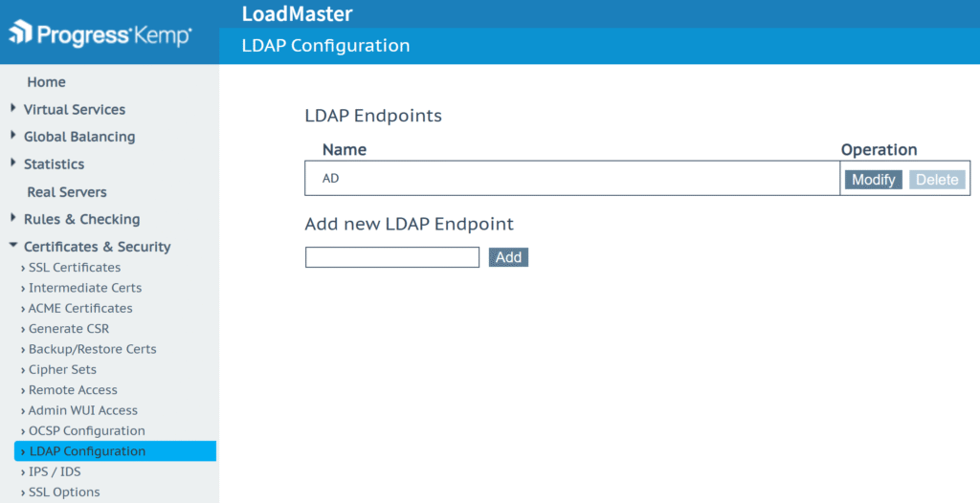Open the Home page
980x503 pixels.
point(46,82)
